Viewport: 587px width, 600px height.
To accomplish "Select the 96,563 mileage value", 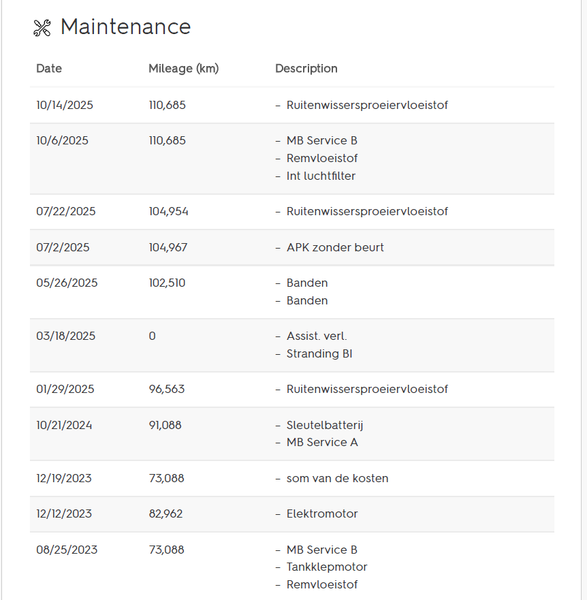I will pyautogui.click(x=166, y=389).
